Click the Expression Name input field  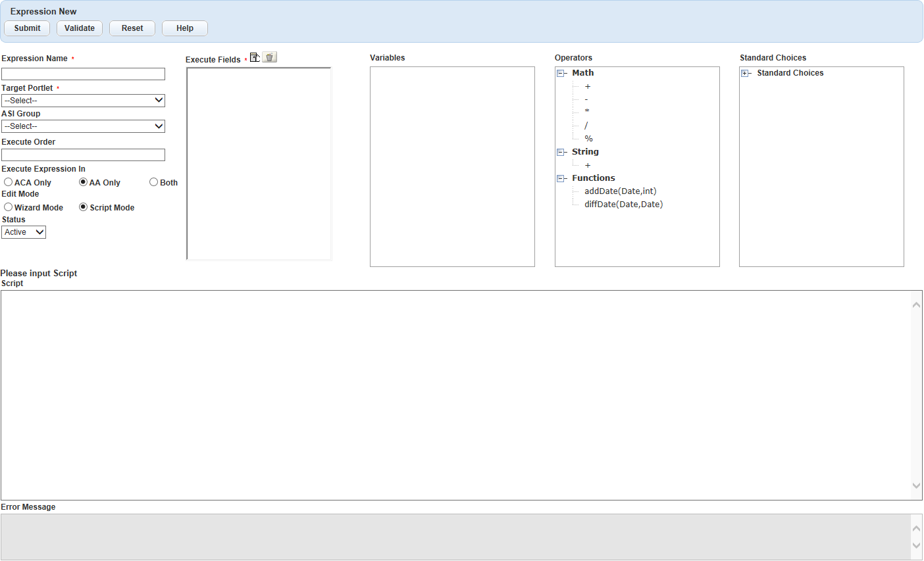83,74
